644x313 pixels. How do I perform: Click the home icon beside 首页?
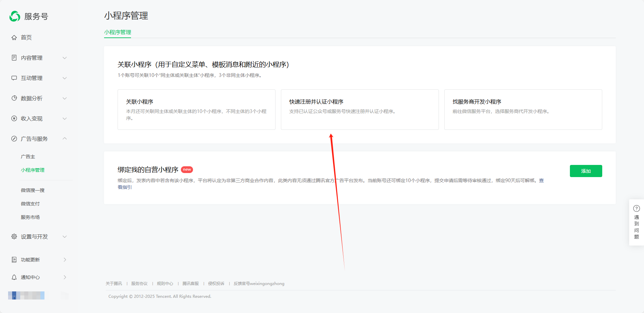point(14,37)
